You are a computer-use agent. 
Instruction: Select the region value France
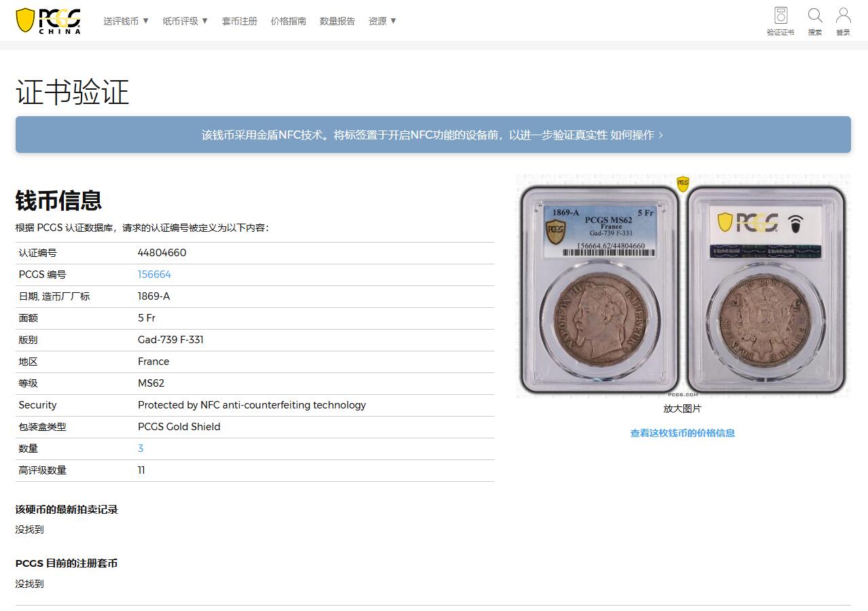coord(153,362)
